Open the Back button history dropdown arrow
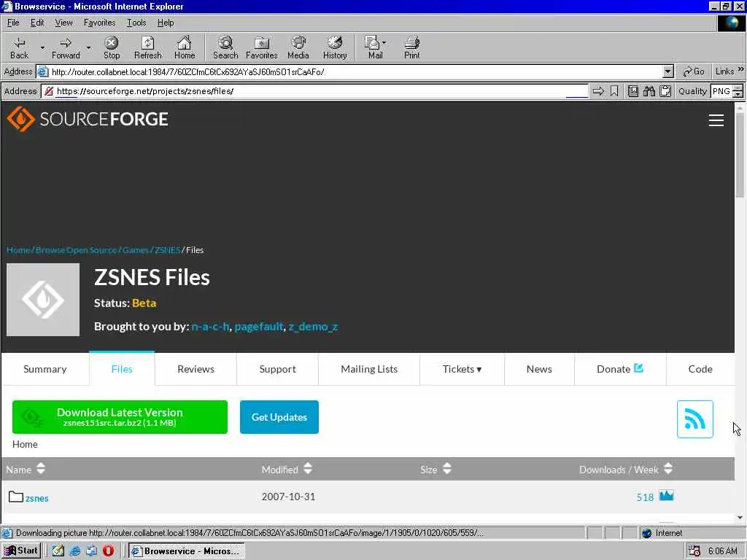 (42, 47)
